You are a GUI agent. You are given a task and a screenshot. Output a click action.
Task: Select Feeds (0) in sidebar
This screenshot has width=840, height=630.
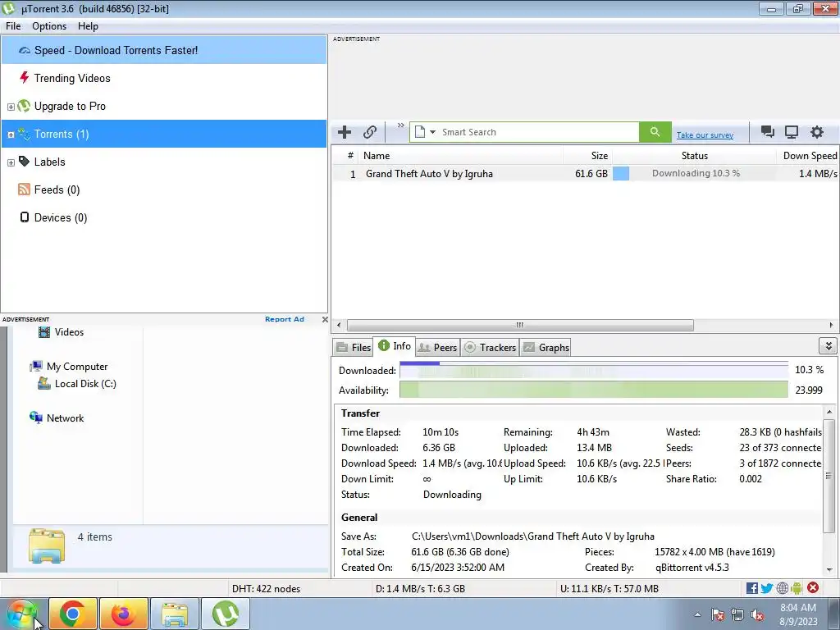click(164, 189)
